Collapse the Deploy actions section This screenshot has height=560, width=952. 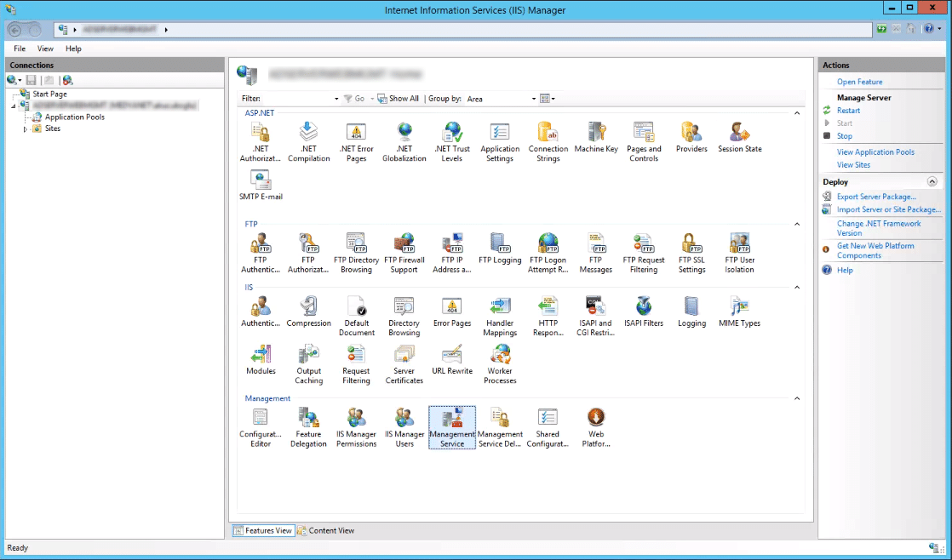(x=932, y=181)
